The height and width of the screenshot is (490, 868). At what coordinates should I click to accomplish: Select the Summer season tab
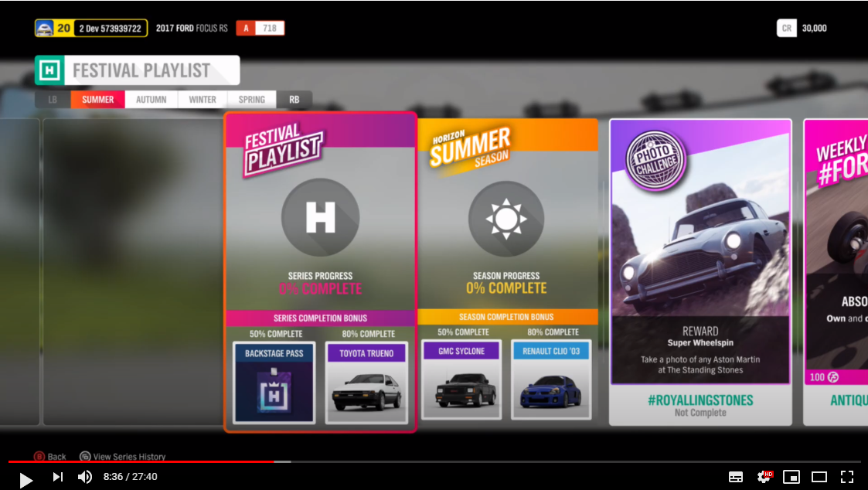coord(98,100)
